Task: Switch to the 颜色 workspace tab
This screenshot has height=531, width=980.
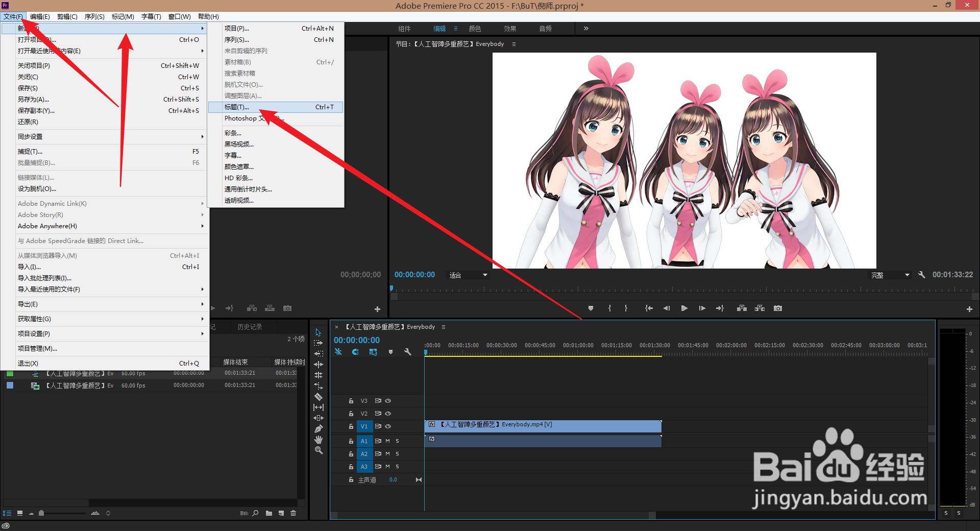Action: click(x=475, y=29)
